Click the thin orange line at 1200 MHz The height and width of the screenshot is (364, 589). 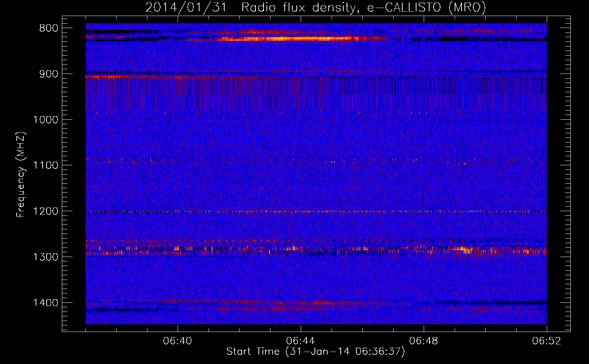tap(316, 211)
